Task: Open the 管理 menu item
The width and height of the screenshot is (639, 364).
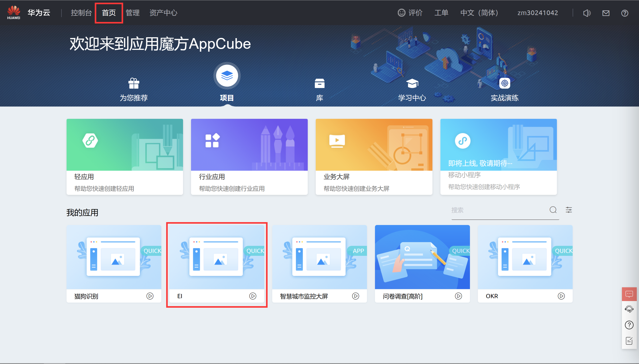Action: [x=133, y=13]
